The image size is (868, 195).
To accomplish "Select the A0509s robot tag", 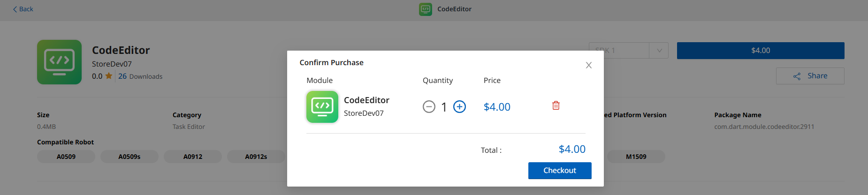I will coord(129,157).
